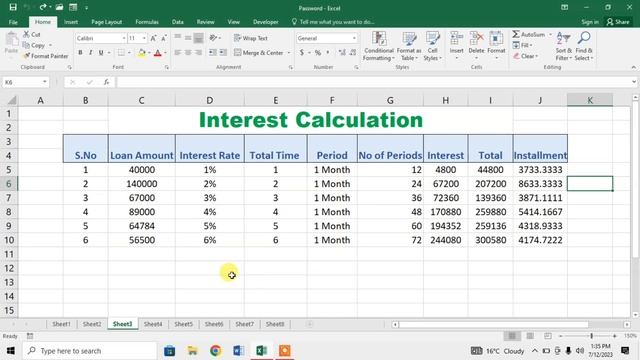Click the red Font Color A icon
This screenshot has height=360, width=640.
tap(158, 53)
